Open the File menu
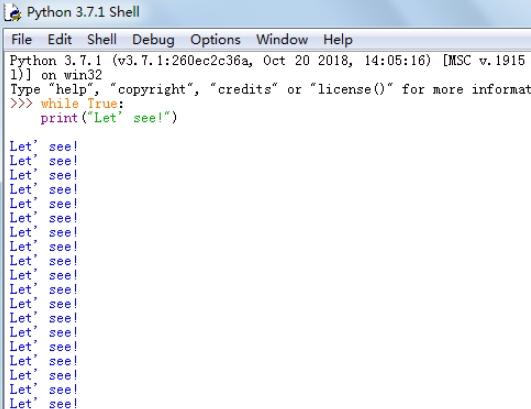Viewport: 531px width, 409px height. click(21, 40)
